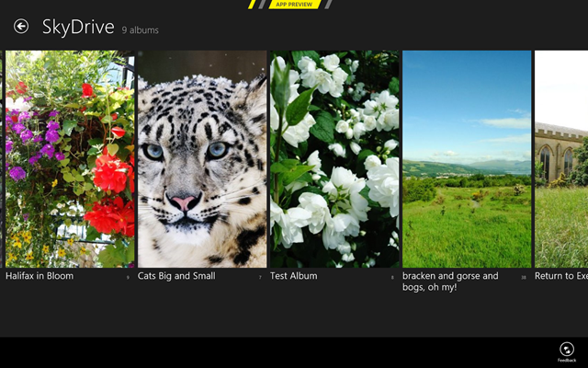
Task: Select the 'Cats Big and Small' title
Action: [176, 276]
